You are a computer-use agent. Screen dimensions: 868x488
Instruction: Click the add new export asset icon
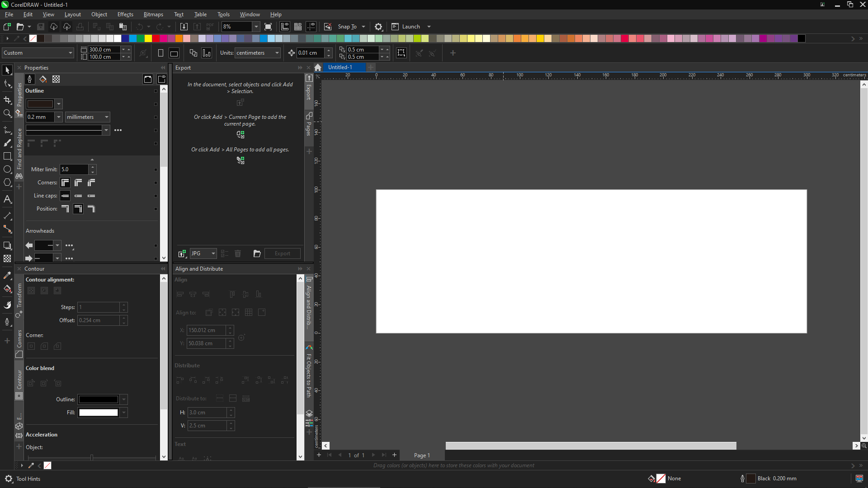point(182,253)
